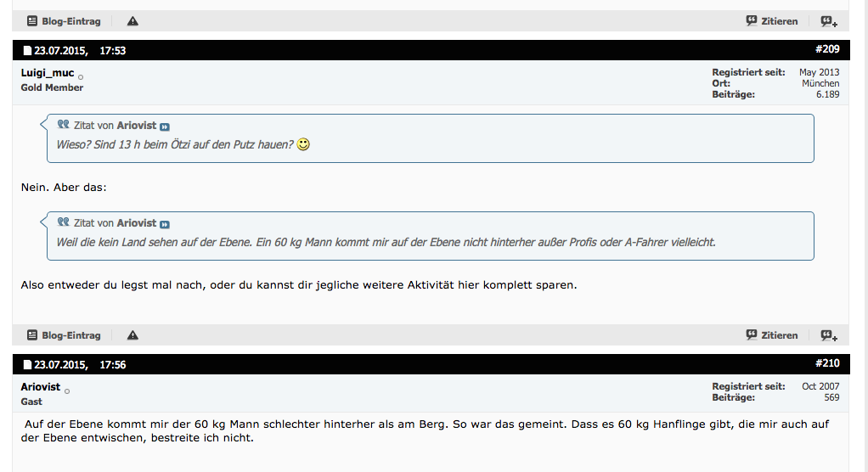
Task: Click the view-post arrow in the 'Weil die kein Land' quote
Action: pyautogui.click(x=165, y=224)
